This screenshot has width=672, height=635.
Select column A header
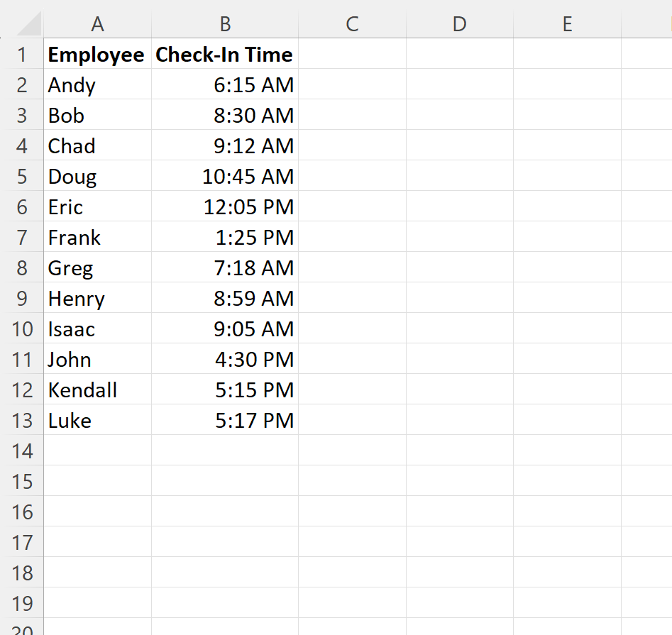97,24
